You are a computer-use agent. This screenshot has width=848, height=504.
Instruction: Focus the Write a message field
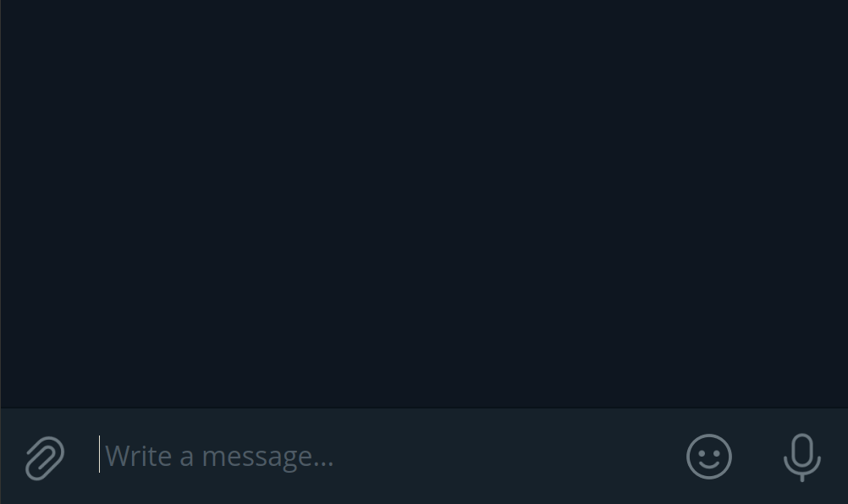(x=378, y=456)
